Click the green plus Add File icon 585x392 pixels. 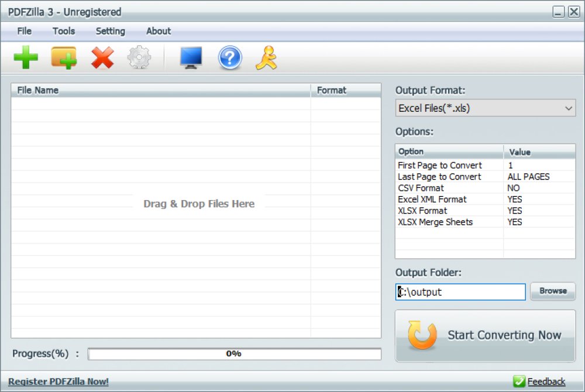click(26, 57)
